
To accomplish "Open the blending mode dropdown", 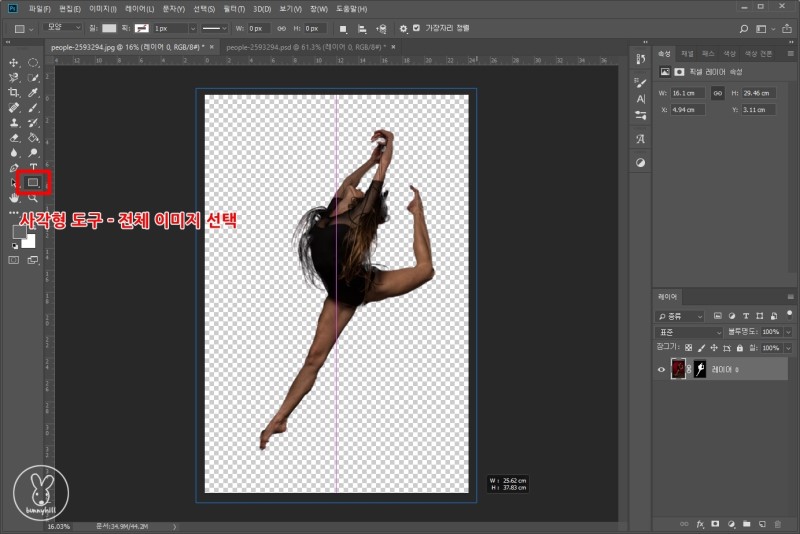I will point(690,331).
